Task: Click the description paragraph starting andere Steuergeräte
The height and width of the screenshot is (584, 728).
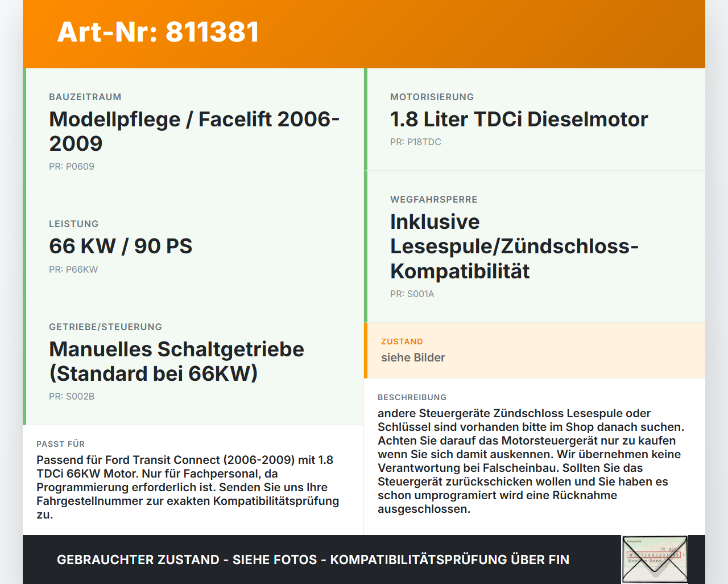Action: [x=531, y=461]
